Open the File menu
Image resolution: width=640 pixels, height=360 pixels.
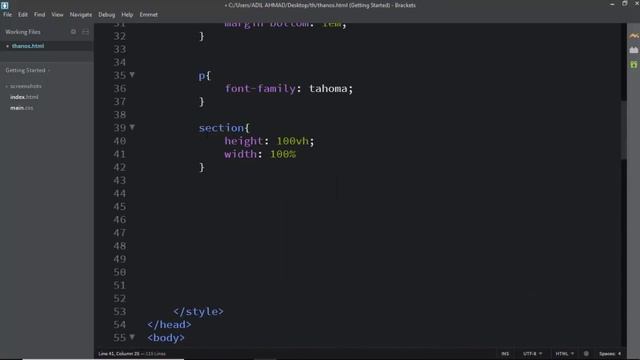pos(7,14)
